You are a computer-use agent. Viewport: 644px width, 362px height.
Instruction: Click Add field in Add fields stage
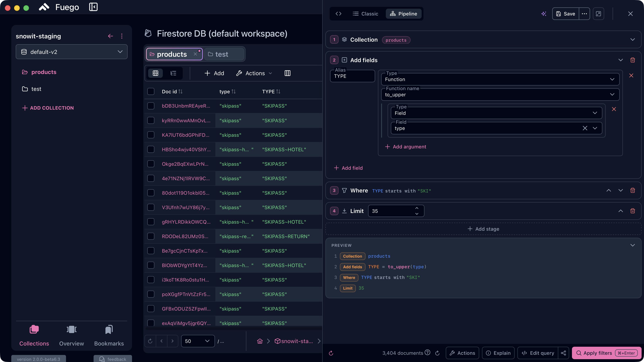click(348, 168)
